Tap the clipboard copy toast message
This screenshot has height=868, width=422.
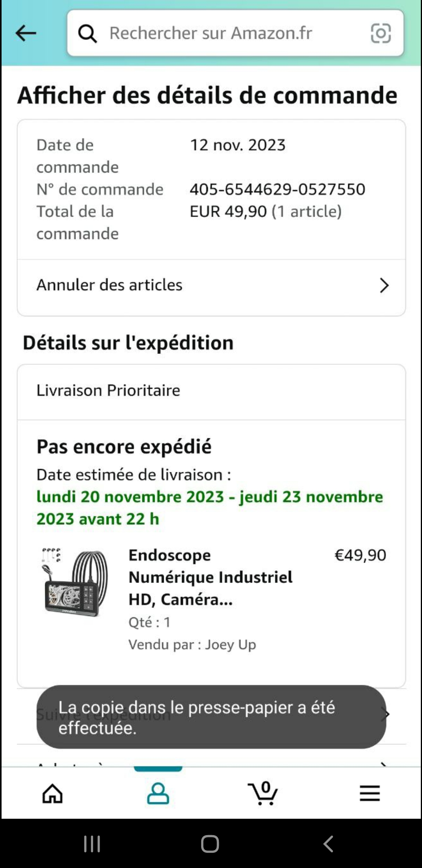tap(211, 717)
